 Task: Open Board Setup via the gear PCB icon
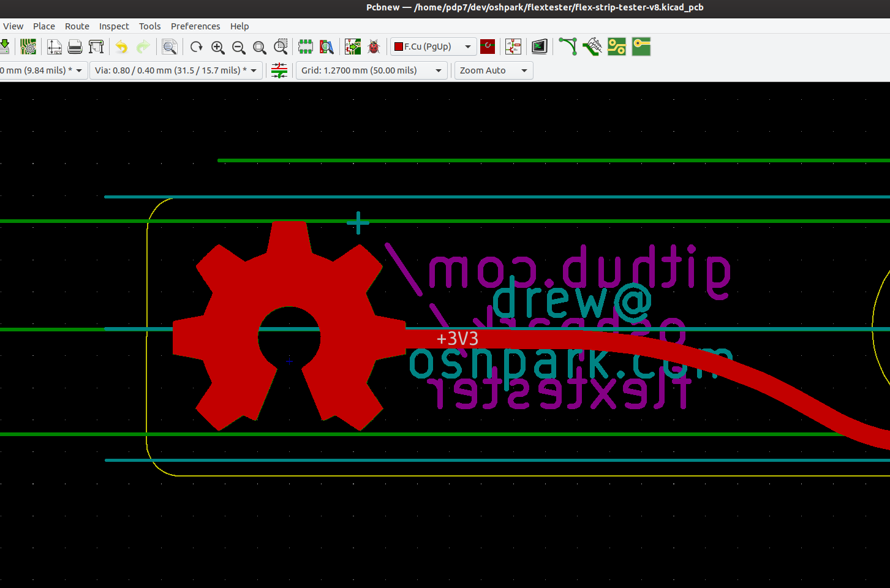(28, 47)
